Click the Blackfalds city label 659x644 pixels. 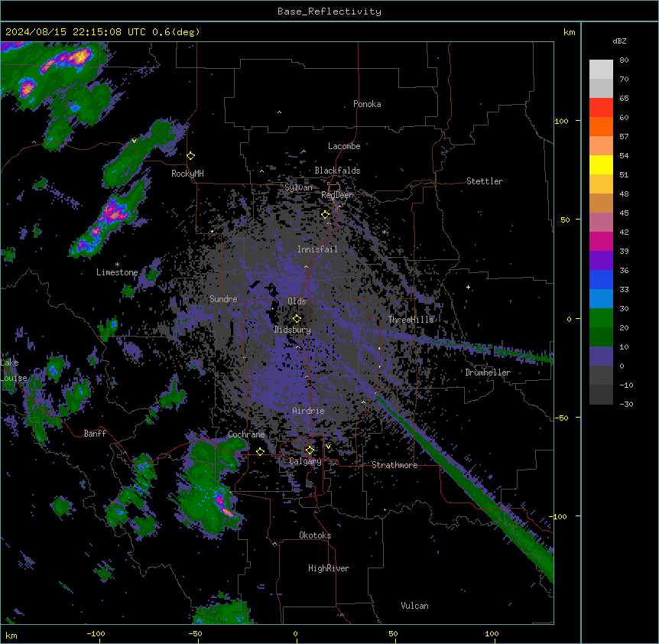click(337, 171)
